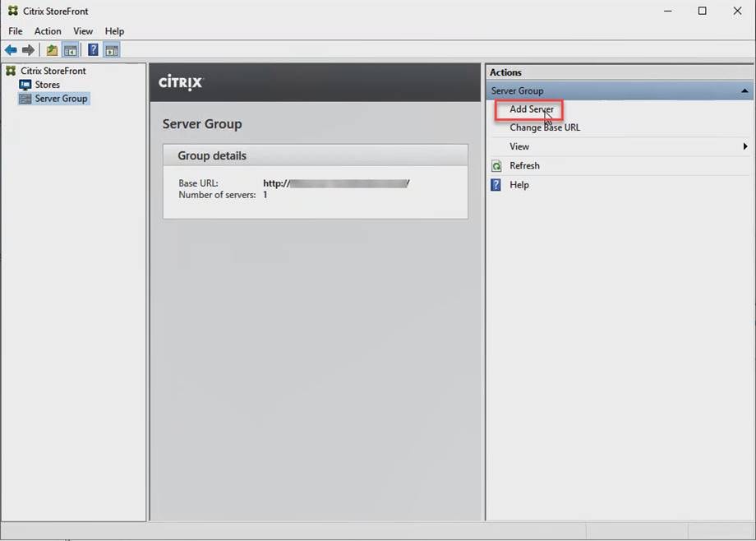The height and width of the screenshot is (541, 756).
Task: Collapse the Server Group actions section arrow
Action: [744, 90]
